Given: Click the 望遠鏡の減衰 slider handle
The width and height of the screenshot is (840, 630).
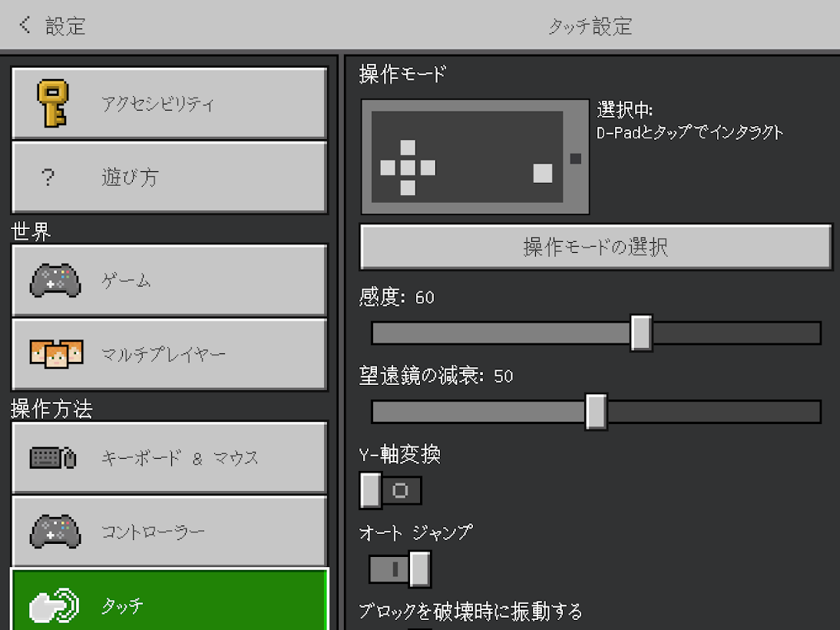Looking at the screenshot, I should (x=596, y=412).
